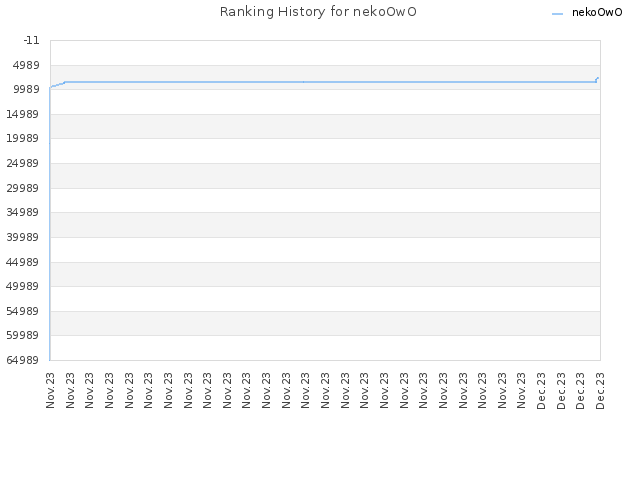Click the 34989 y-axis label
The height and width of the screenshot is (480, 640).
(x=22, y=212)
